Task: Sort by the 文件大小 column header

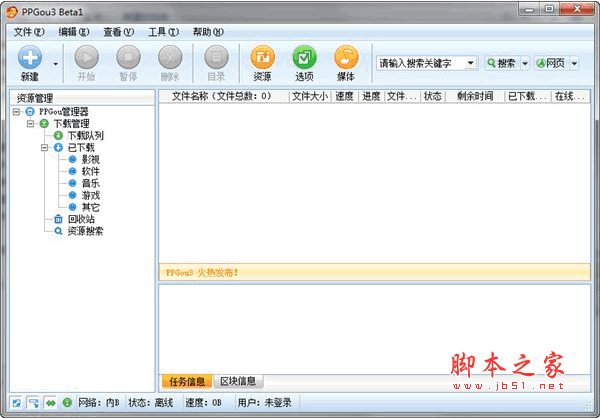Action: pos(310,96)
